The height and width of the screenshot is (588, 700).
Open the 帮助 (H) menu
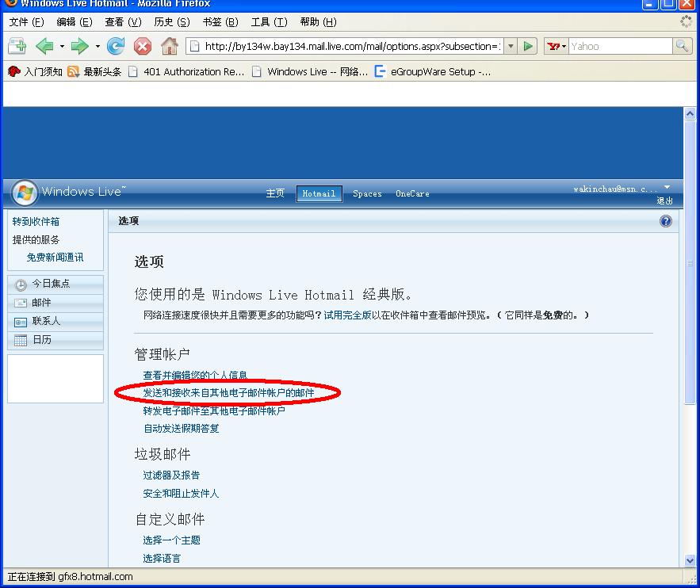319,22
